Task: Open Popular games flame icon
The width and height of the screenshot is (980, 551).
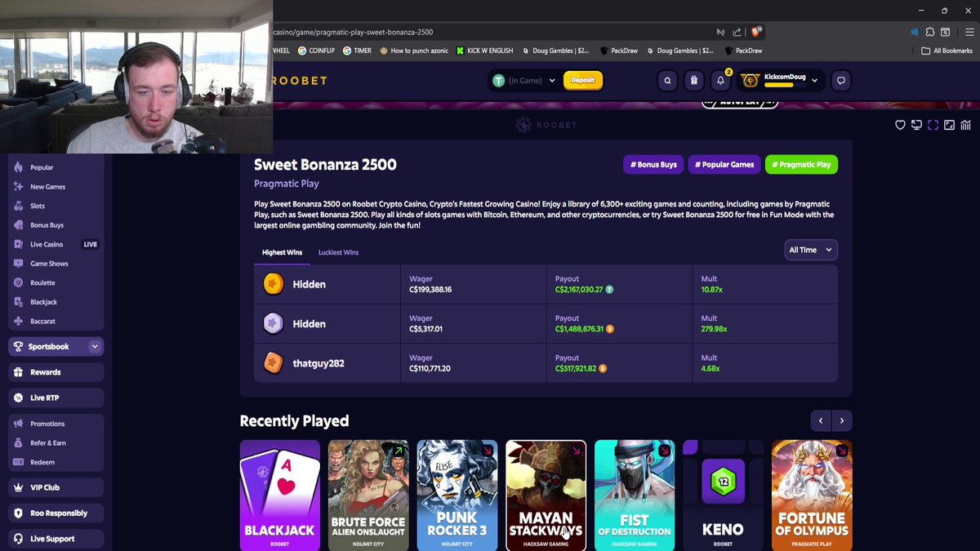Action: pyautogui.click(x=18, y=167)
